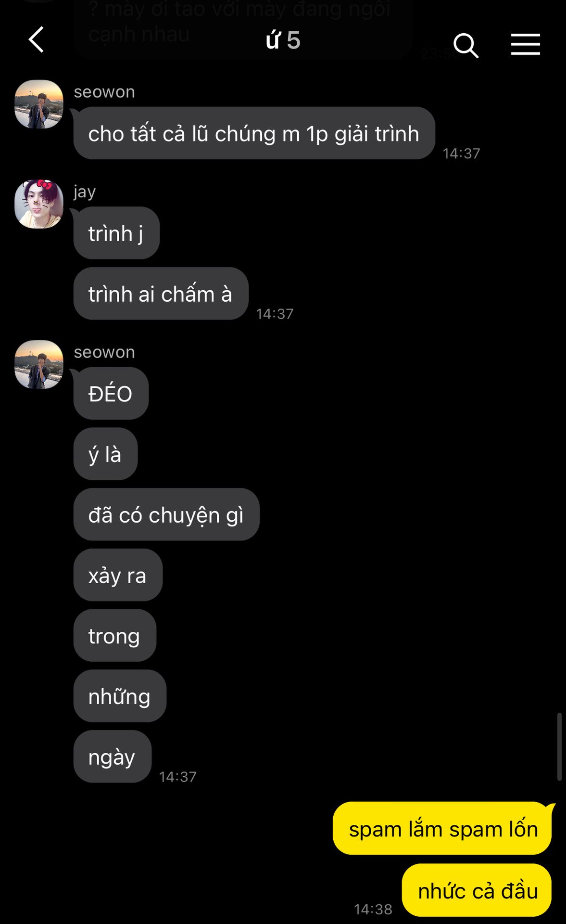This screenshot has width=566, height=924.
Task: Tap the chat title 'ứ 5'
Action: pos(283,40)
